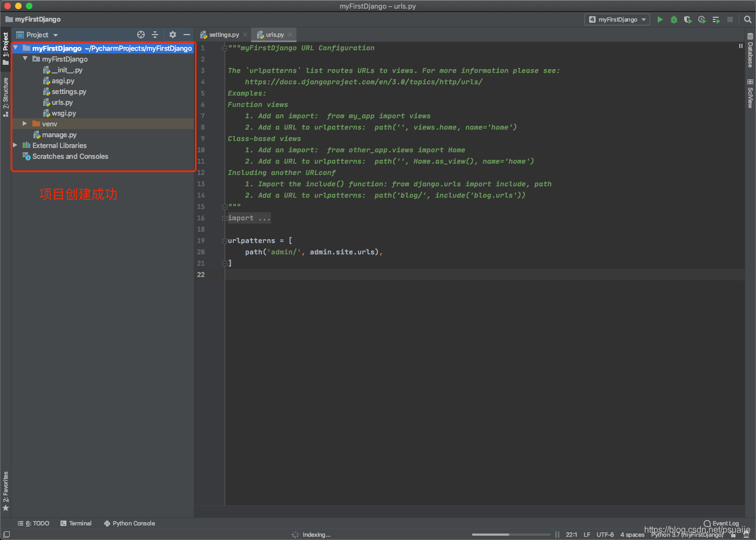Click the 'Indexing...' status text

316,535
